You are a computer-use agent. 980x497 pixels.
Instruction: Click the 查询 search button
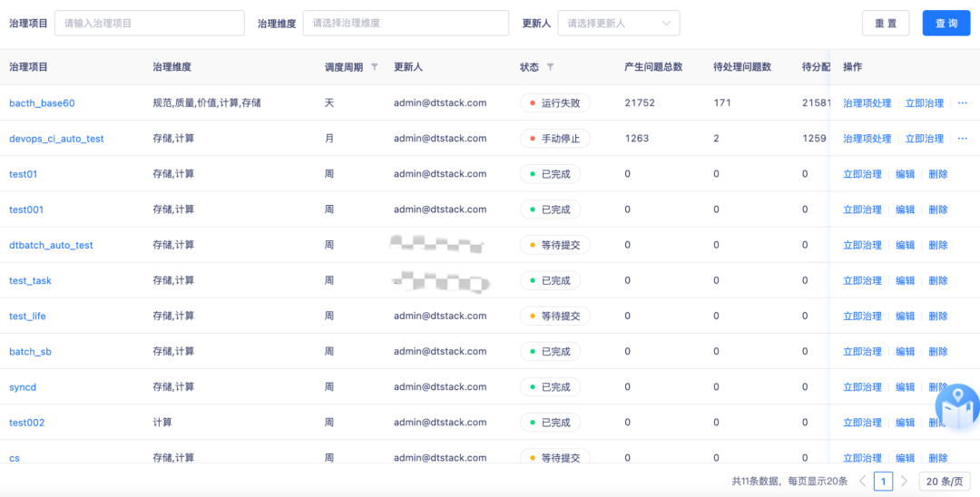946,24
